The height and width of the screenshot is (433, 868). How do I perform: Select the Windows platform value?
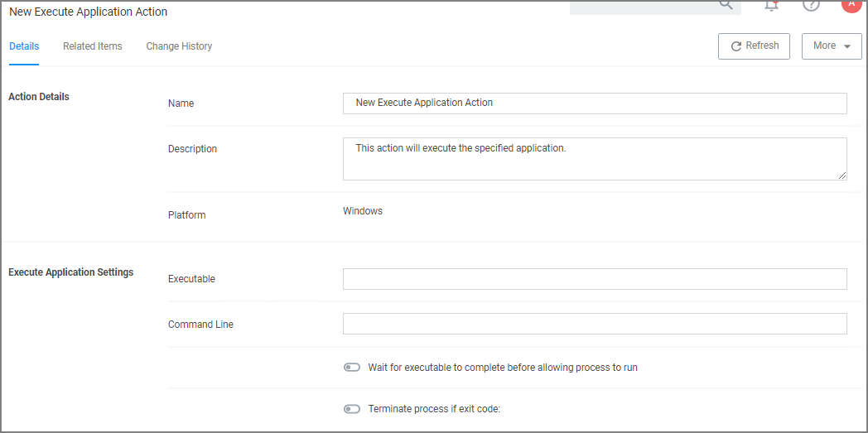click(x=363, y=210)
